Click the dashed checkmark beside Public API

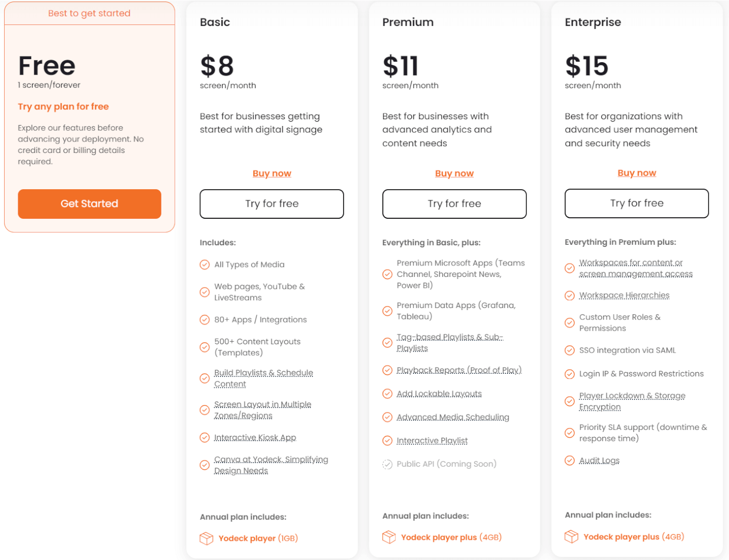[387, 464]
